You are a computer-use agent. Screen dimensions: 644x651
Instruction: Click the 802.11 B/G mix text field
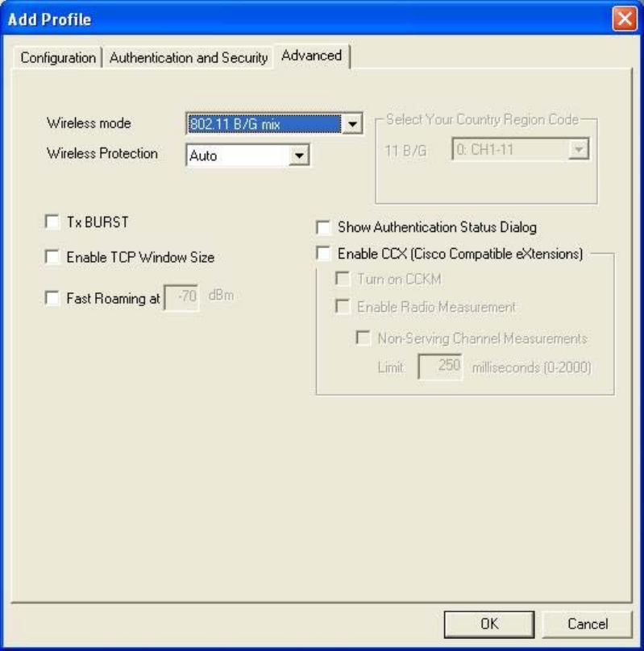coord(263,124)
